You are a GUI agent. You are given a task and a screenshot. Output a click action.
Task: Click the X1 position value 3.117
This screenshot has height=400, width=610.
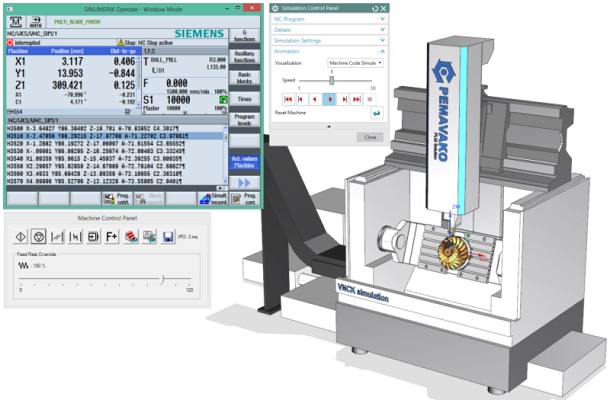[x=72, y=61]
